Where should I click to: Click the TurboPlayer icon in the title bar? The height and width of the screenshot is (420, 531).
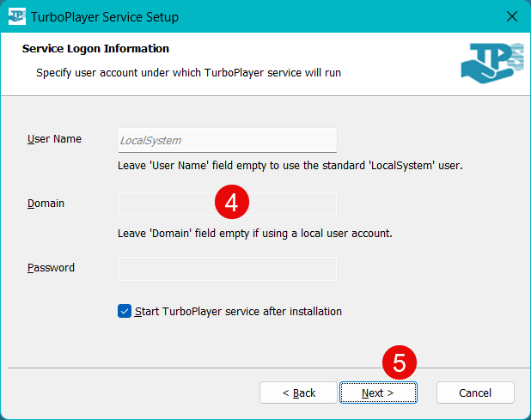pyautogui.click(x=17, y=16)
